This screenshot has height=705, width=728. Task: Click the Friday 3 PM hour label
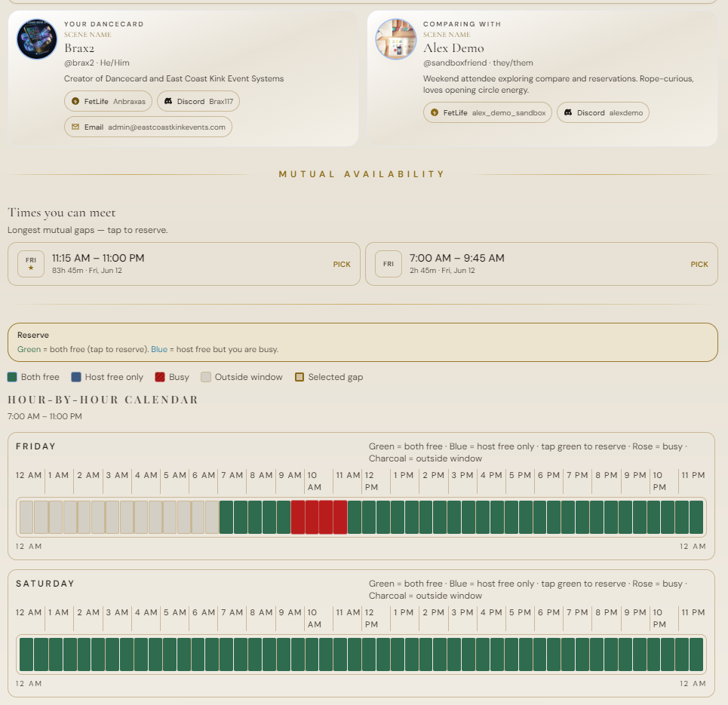click(x=462, y=475)
